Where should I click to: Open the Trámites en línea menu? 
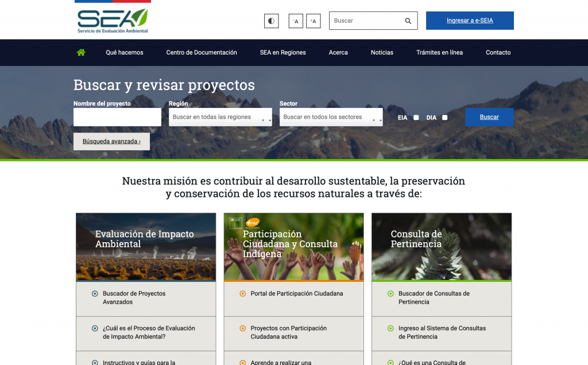pos(439,52)
